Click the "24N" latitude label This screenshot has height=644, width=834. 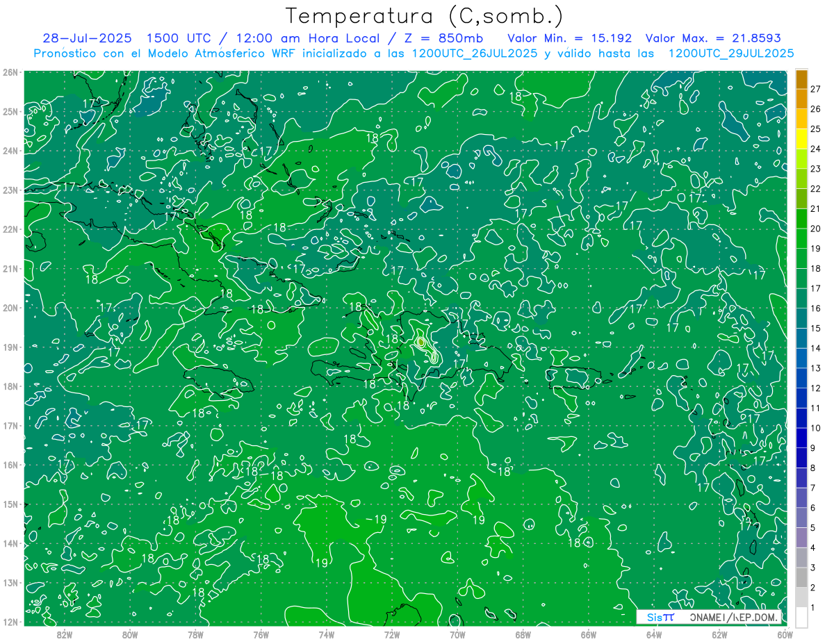pyautogui.click(x=11, y=151)
